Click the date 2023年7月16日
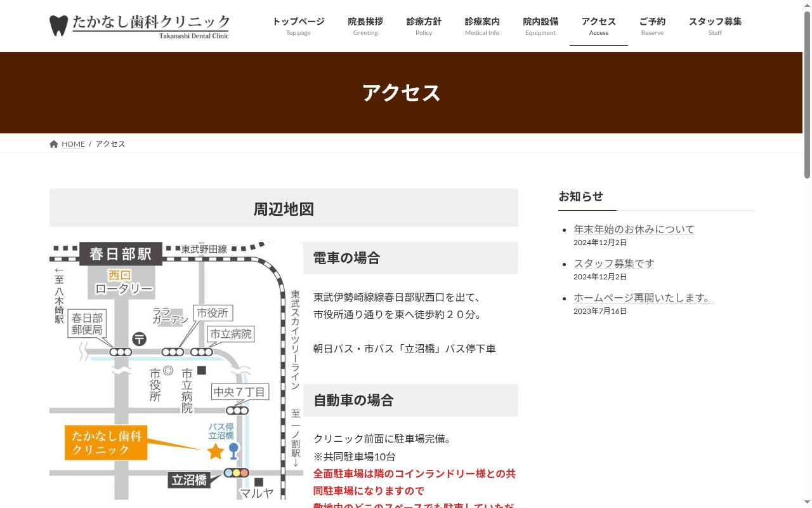The height and width of the screenshot is (508, 812). tap(600, 311)
